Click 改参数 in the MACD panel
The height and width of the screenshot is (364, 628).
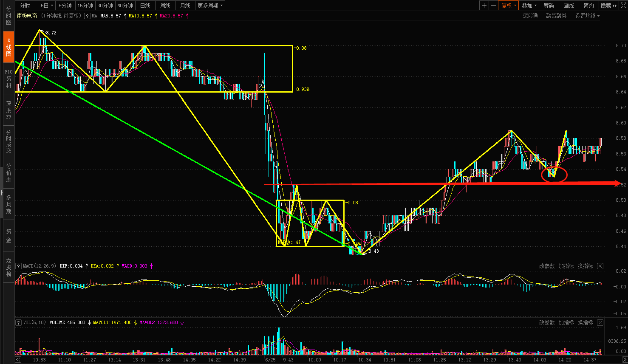pyautogui.click(x=547, y=266)
